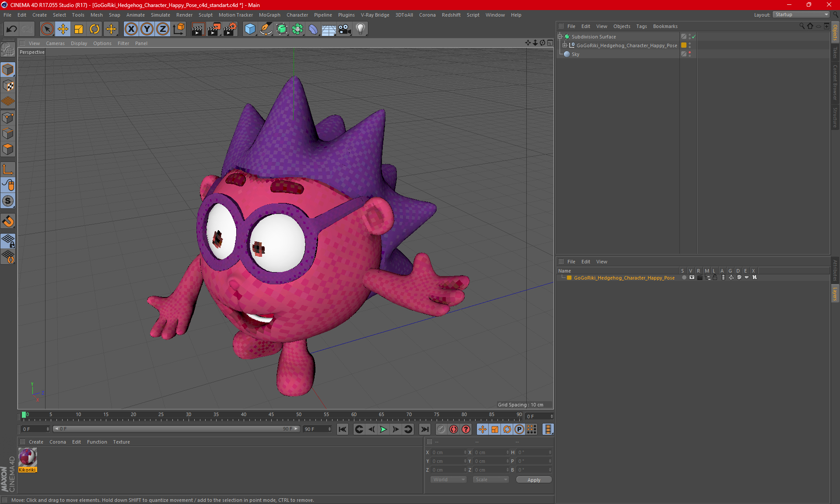Screen dimensions: 840x504
Task: Click Render to Picture Viewer icon
Action: coord(214,29)
